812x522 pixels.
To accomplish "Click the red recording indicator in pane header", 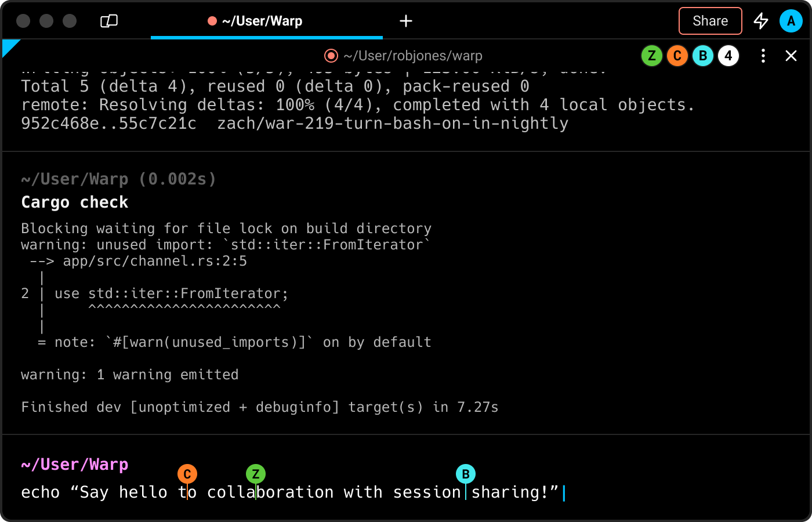I will pyautogui.click(x=331, y=56).
